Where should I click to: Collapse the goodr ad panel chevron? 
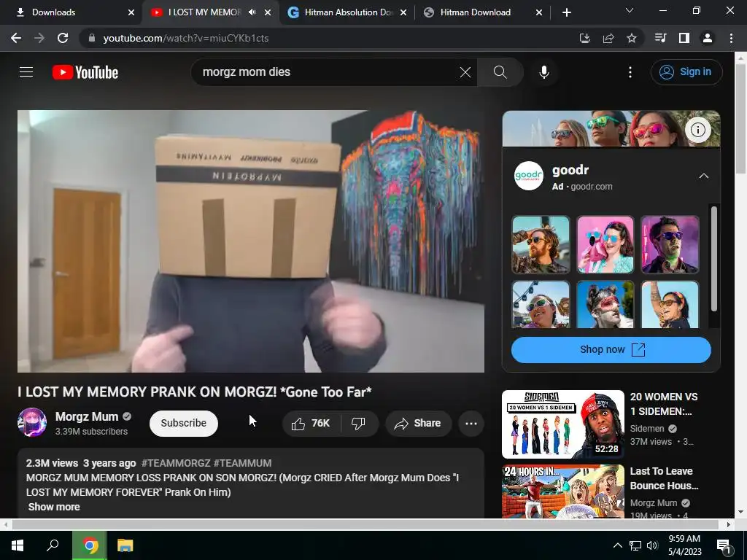(703, 176)
